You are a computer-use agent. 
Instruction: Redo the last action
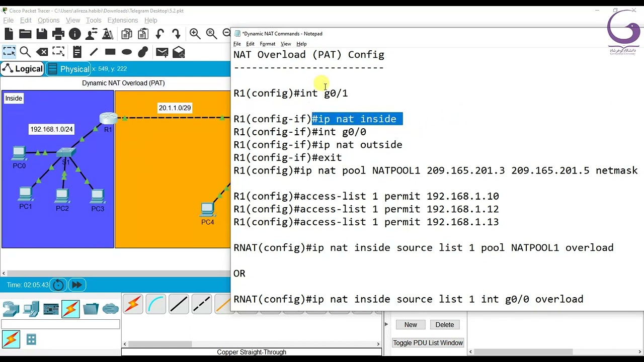(x=176, y=34)
